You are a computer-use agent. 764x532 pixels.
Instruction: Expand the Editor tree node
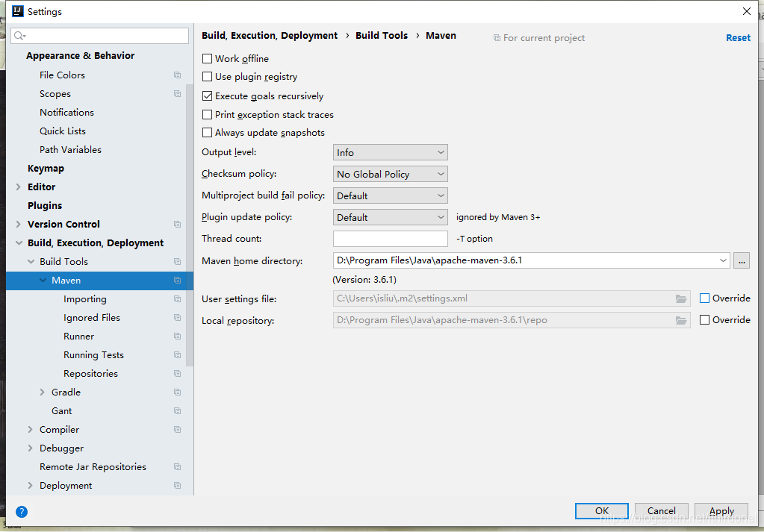click(x=19, y=187)
